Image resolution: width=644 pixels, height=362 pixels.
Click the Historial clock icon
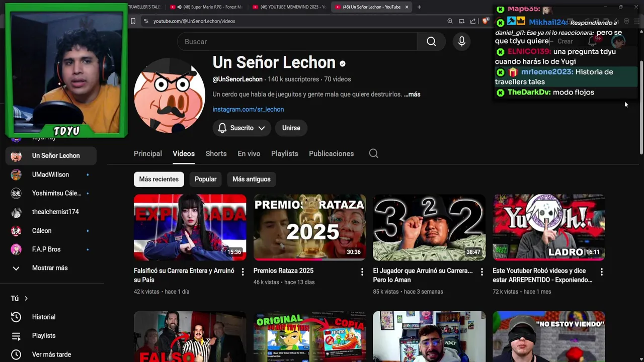(16, 317)
